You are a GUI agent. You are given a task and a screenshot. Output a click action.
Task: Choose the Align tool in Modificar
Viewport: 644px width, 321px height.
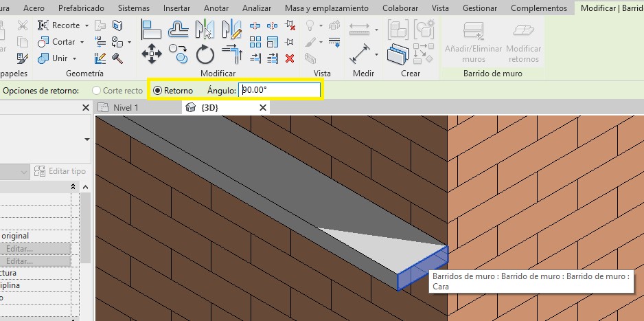pos(151,29)
